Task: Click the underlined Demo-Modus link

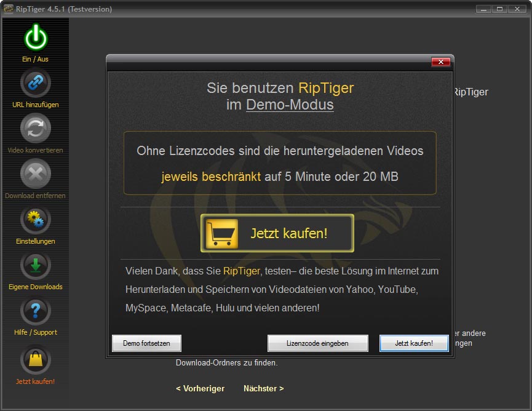Action: [x=290, y=105]
